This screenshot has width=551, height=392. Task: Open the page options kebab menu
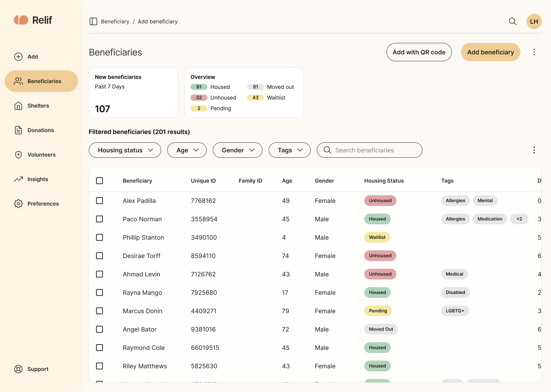534,52
